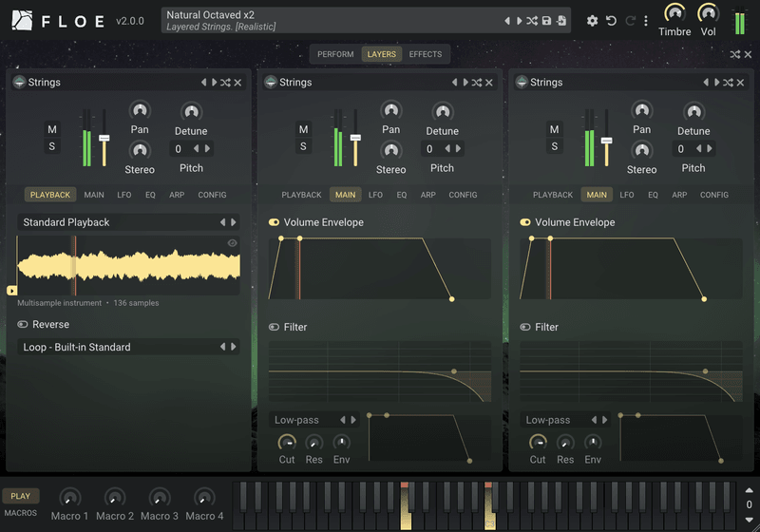Click the undo arrow icon
This screenshot has width=760, height=532.
(611, 21)
